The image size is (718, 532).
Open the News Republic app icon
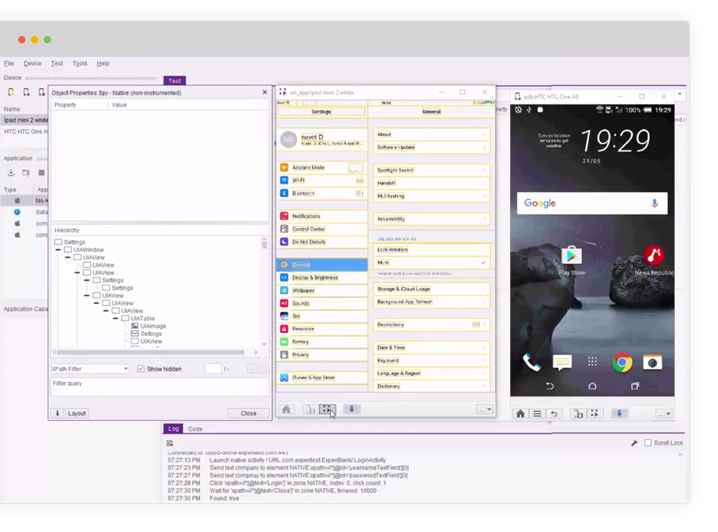click(x=654, y=258)
